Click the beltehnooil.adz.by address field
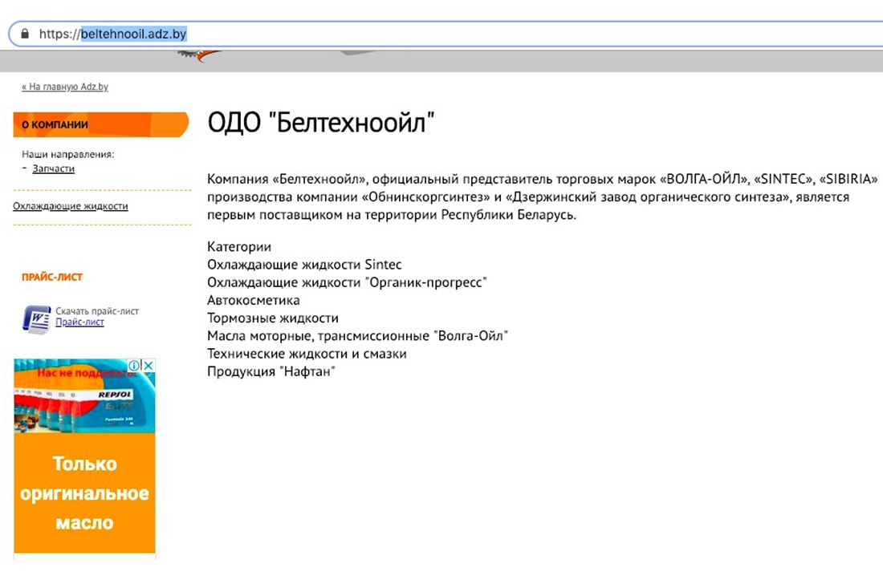Viewport: 883px width, 588px height. click(445, 34)
